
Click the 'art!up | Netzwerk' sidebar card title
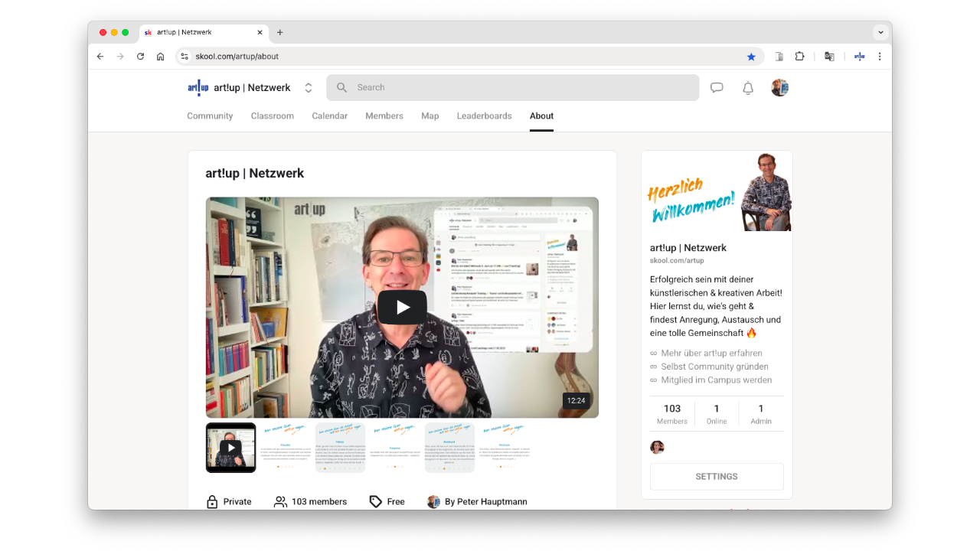point(688,248)
